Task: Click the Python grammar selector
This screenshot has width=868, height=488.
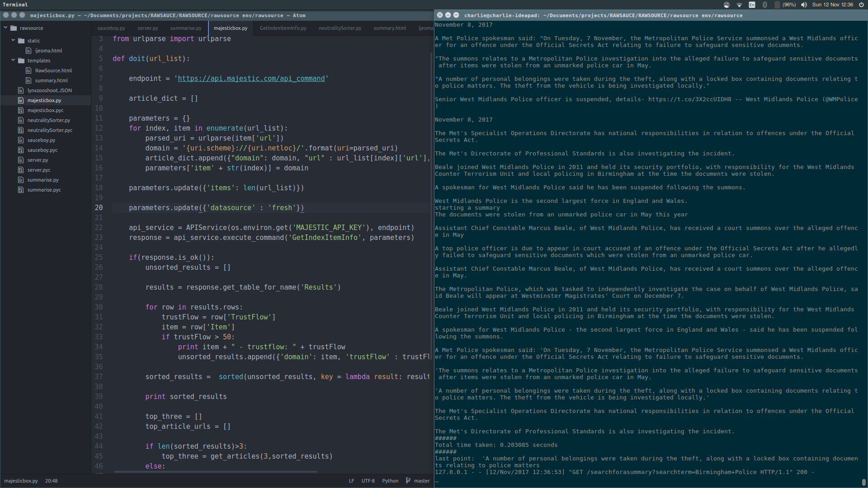Action: [x=390, y=481]
